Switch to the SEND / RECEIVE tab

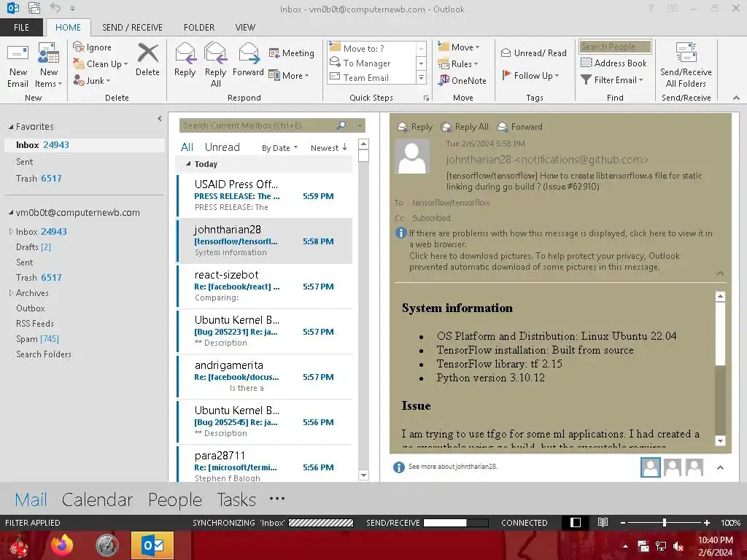click(x=133, y=28)
